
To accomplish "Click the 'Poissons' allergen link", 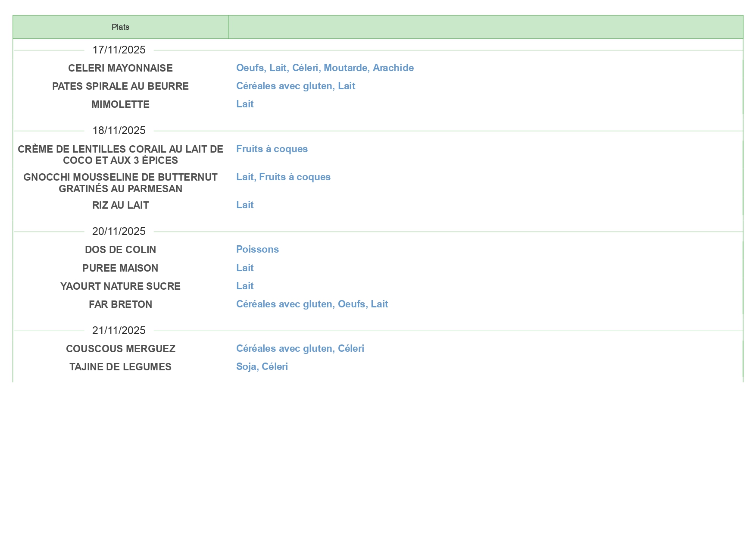I will (x=257, y=249).
